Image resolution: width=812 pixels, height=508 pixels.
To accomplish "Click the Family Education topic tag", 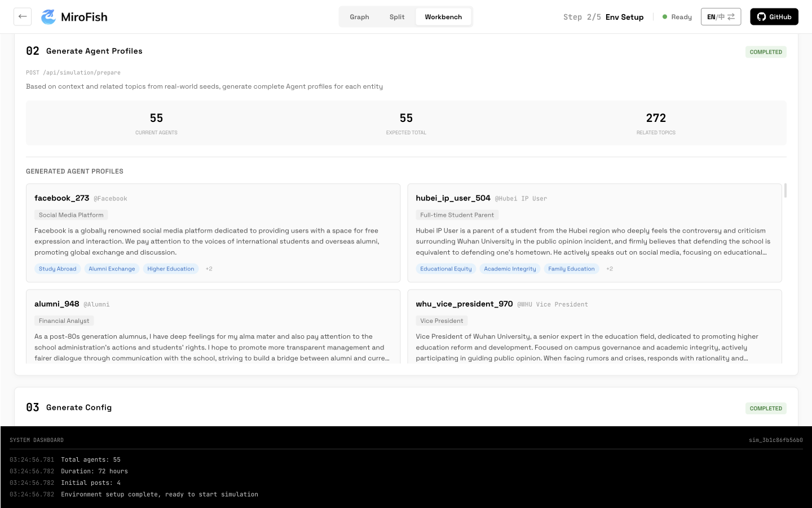I will pyautogui.click(x=571, y=269).
